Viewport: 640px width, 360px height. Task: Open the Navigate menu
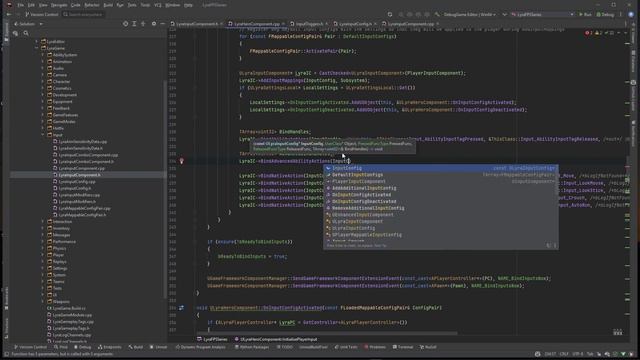(59, 5)
